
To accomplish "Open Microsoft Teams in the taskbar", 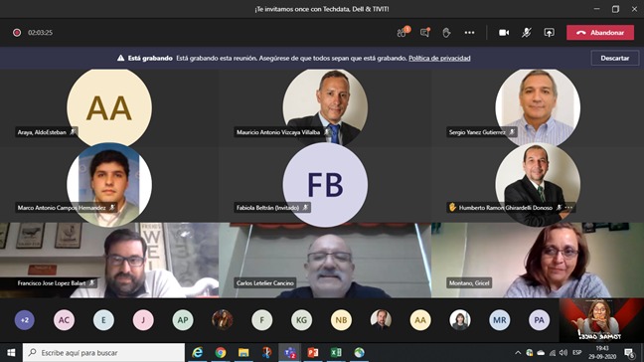I will pyautogui.click(x=290, y=352).
